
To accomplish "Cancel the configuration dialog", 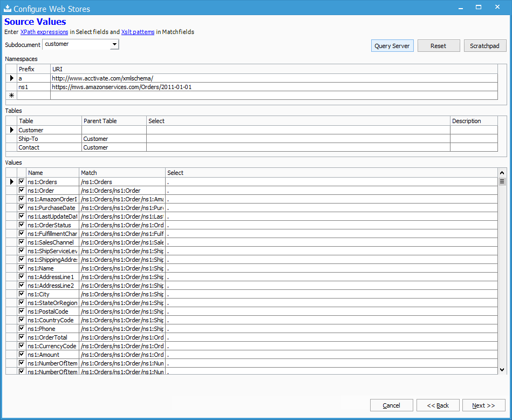I will 392,405.
